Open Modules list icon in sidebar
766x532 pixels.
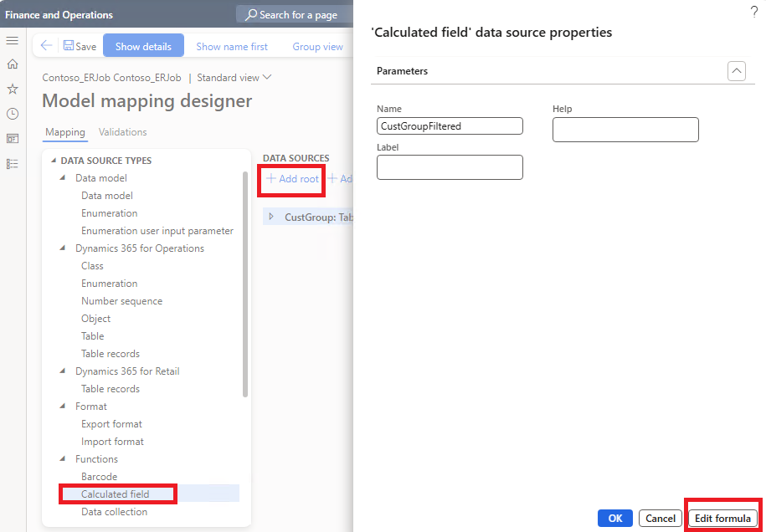pyautogui.click(x=13, y=163)
